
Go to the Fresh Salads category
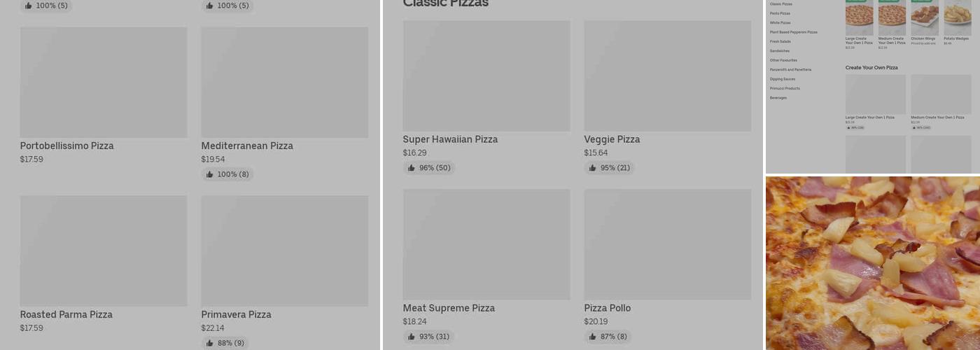click(x=780, y=41)
